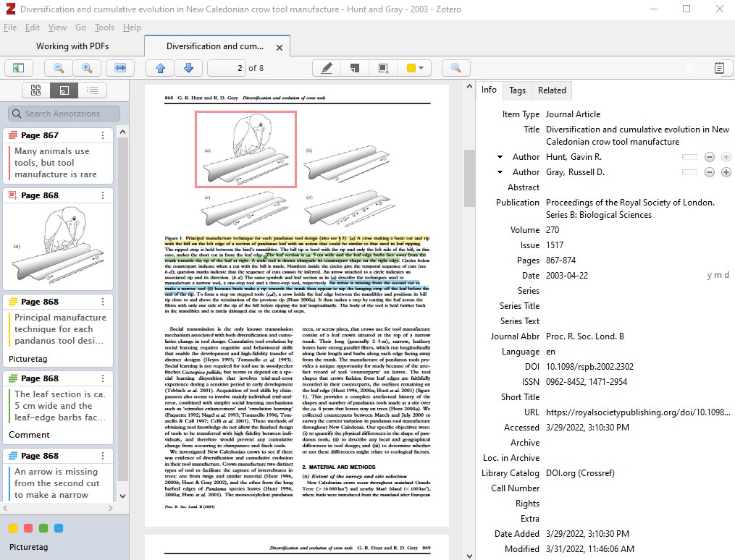Open the article URL link
The image size is (735, 560).
tap(638, 412)
